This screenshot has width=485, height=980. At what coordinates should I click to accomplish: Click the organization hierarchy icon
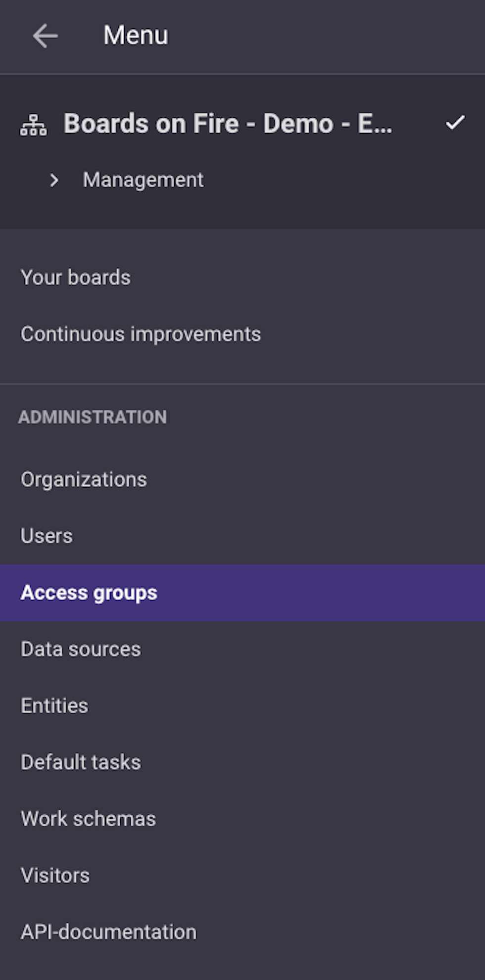(34, 124)
